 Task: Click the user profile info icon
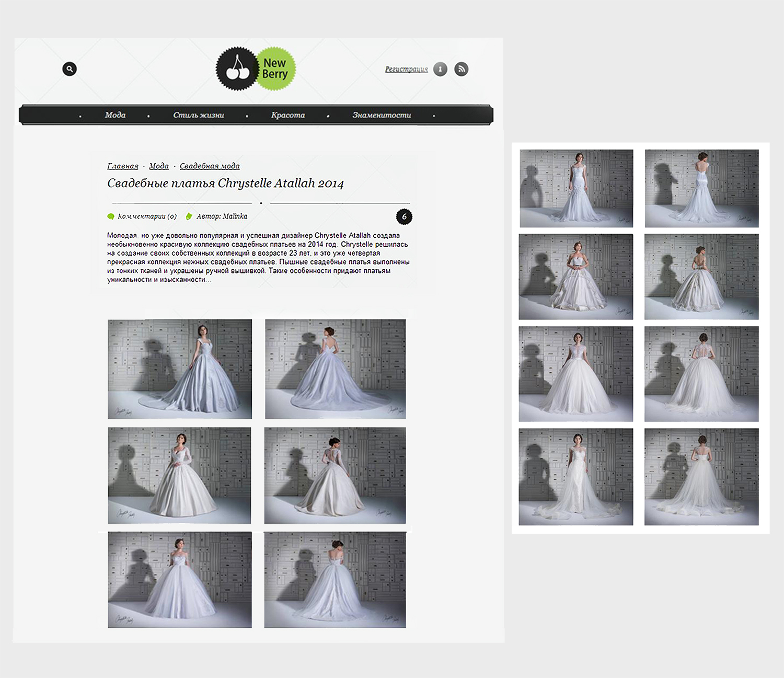[x=440, y=69]
